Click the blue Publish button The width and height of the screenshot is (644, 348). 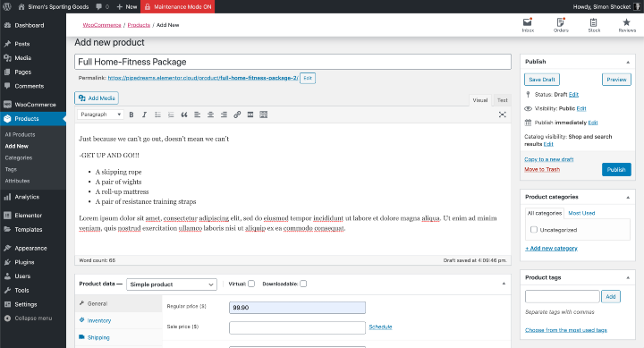pyautogui.click(x=616, y=169)
